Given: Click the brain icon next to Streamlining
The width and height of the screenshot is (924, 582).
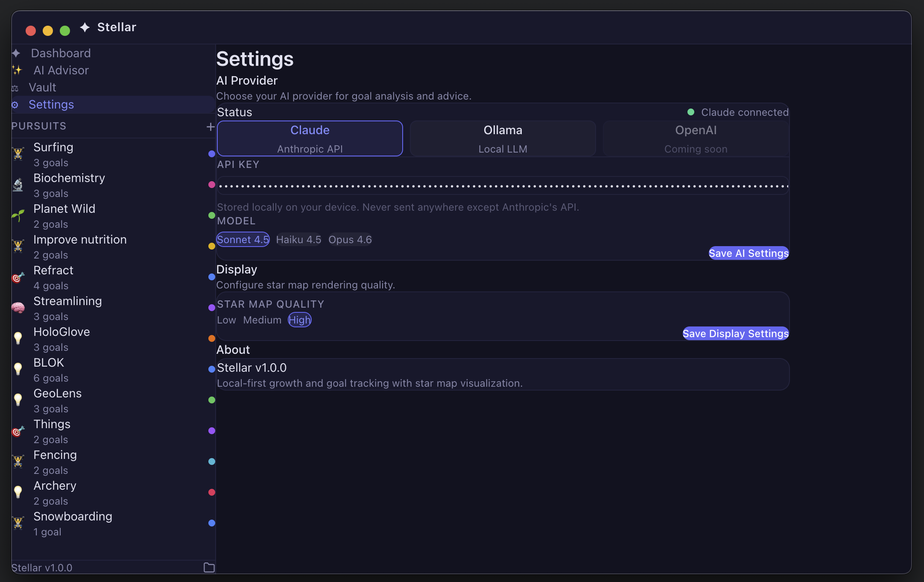Looking at the screenshot, I should (18, 308).
